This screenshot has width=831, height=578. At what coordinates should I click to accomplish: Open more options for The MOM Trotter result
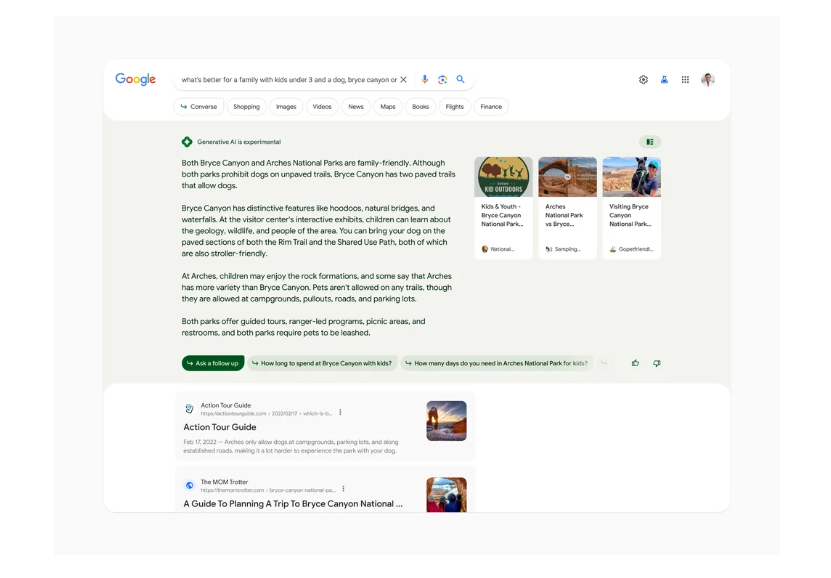(343, 489)
